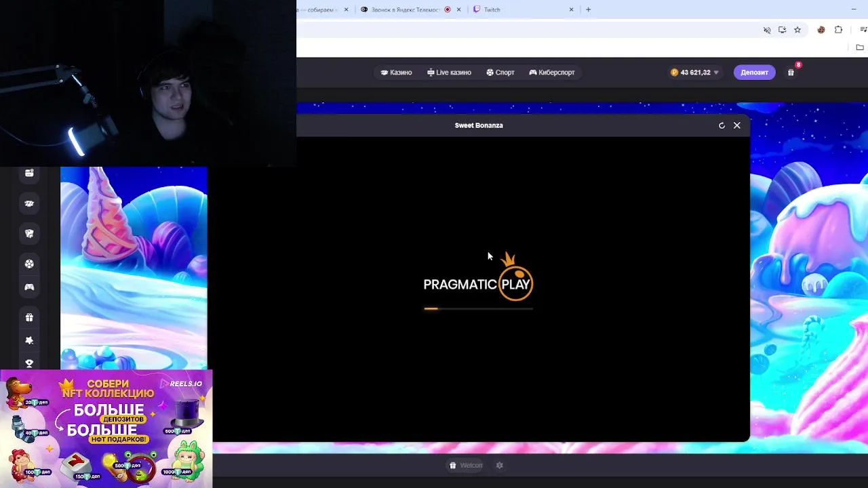Open the soccer ball sidebar icon
This screenshot has width=868, height=488.
coord(29,264)
